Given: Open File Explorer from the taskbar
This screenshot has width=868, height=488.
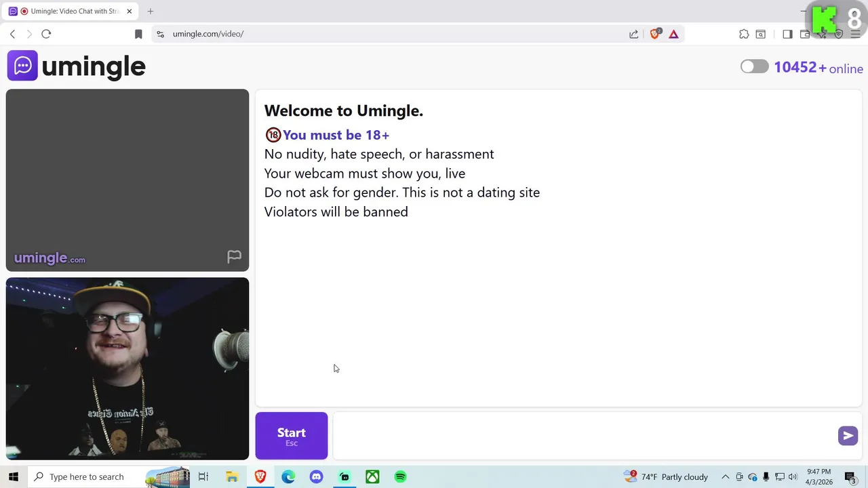Looking at the screenshot, I should pyautogui.click(x=232, y=476).
